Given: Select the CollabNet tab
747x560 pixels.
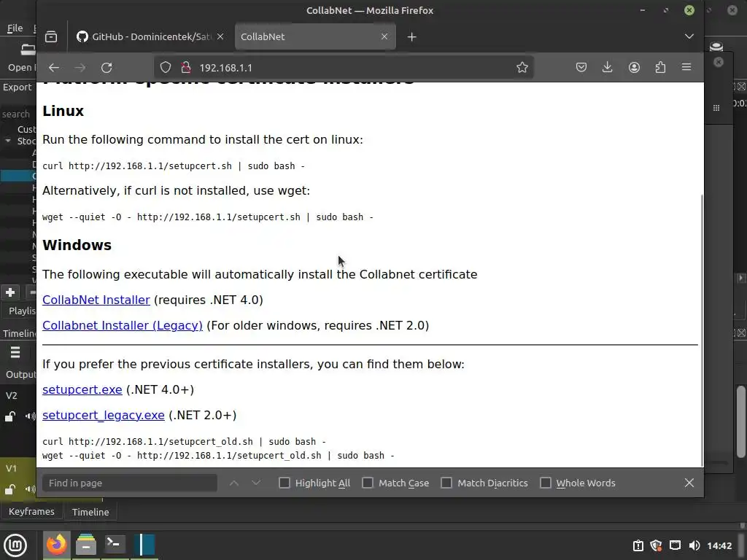Looking at the screenshot, I should click(x=315, y=36).
